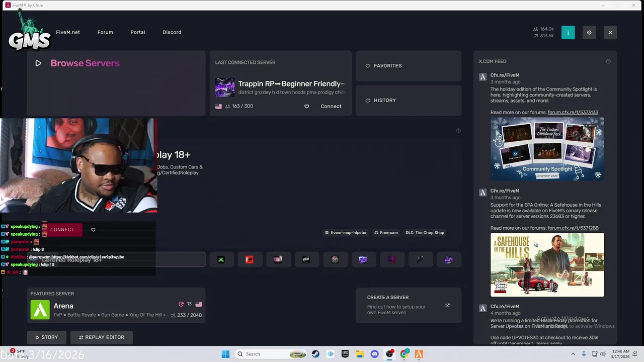Click the red CONNECT button
This screenshot has height=362, width=644.
point(62,230)
